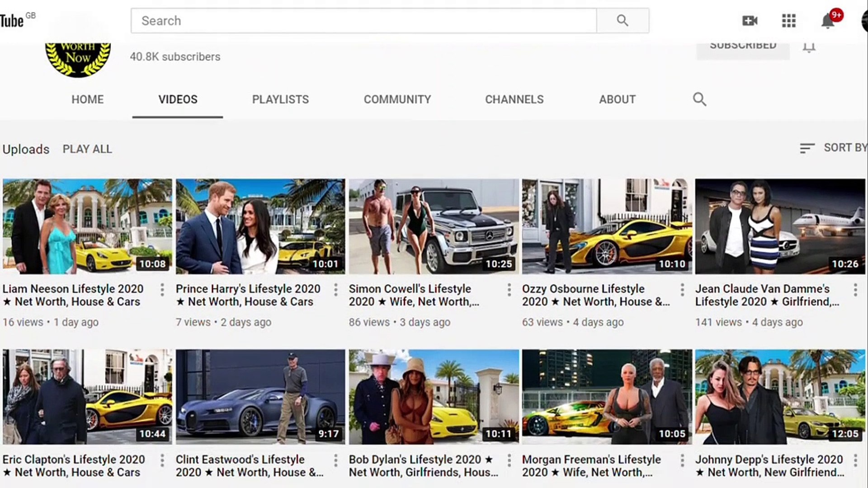Toggle the channel notification bell

click(x=809, y=47)
